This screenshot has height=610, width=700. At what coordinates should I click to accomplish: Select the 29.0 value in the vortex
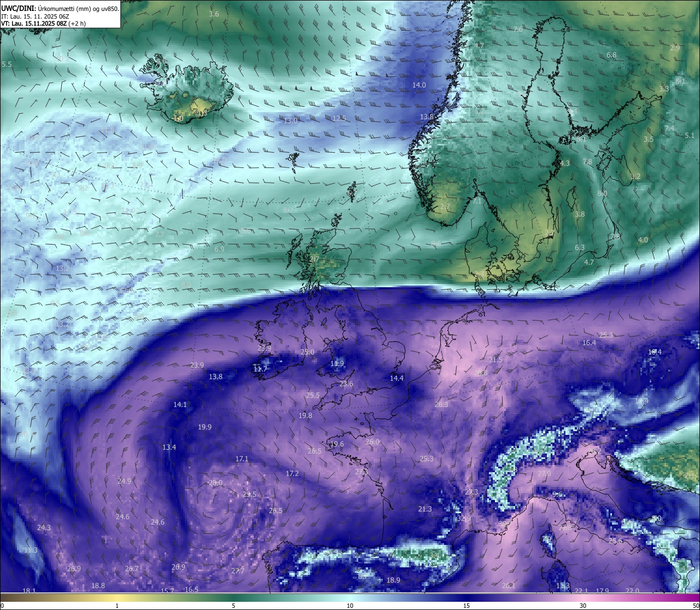tap(215, 483)
